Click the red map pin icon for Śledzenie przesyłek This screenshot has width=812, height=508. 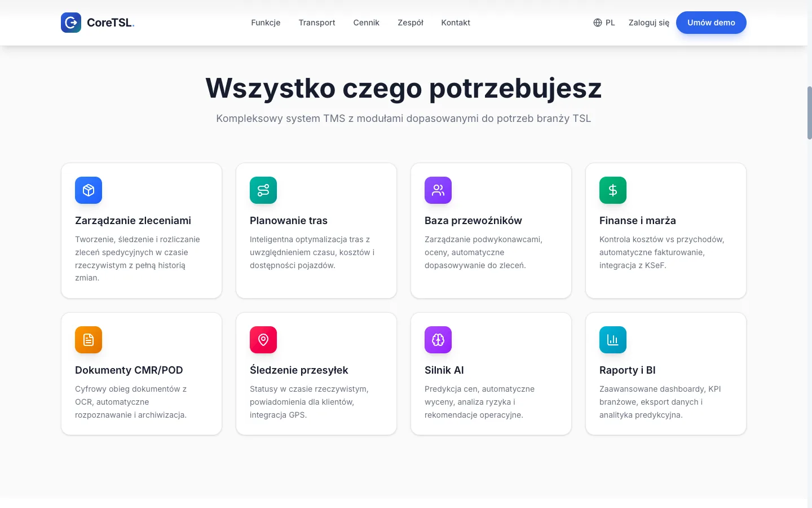(x=263, y=340)
